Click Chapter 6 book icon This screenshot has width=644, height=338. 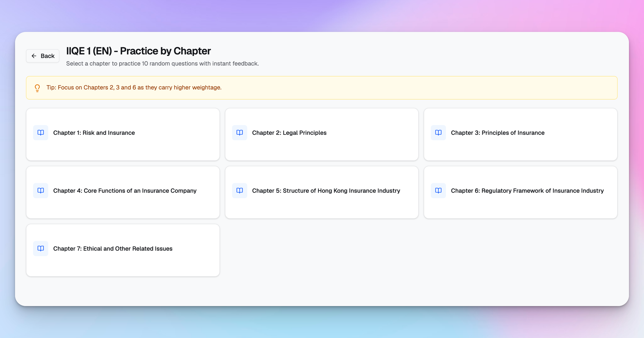coord(438,190)
